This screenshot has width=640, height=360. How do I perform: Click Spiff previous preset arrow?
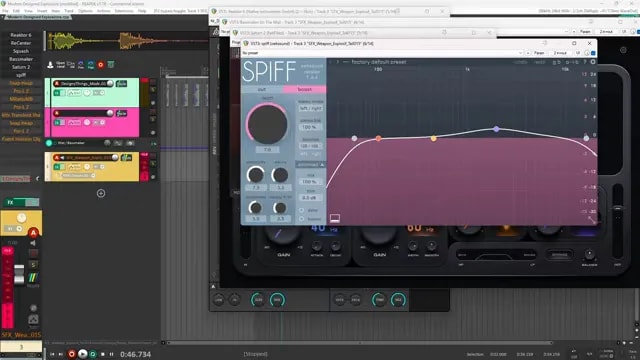click(x=331, y=62)
